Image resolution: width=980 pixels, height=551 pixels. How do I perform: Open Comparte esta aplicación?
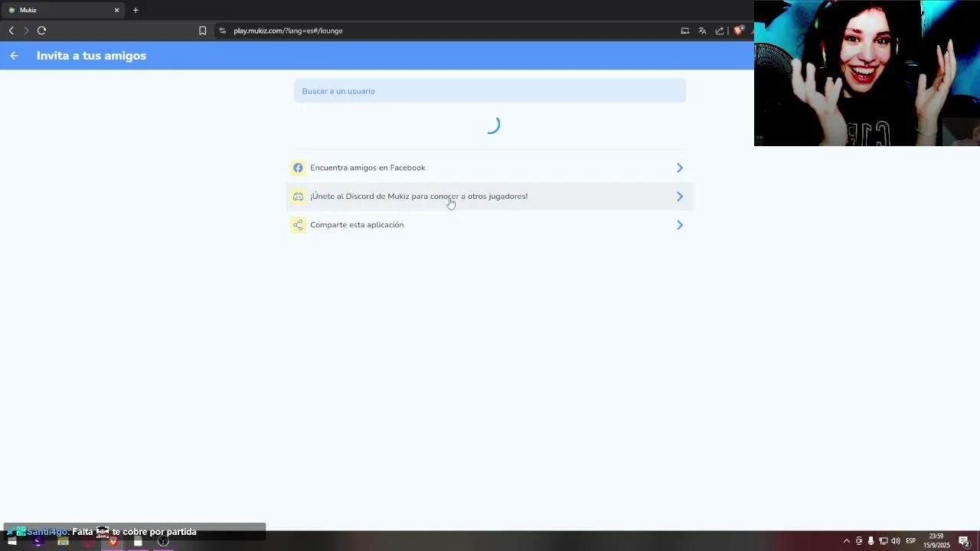490,225
